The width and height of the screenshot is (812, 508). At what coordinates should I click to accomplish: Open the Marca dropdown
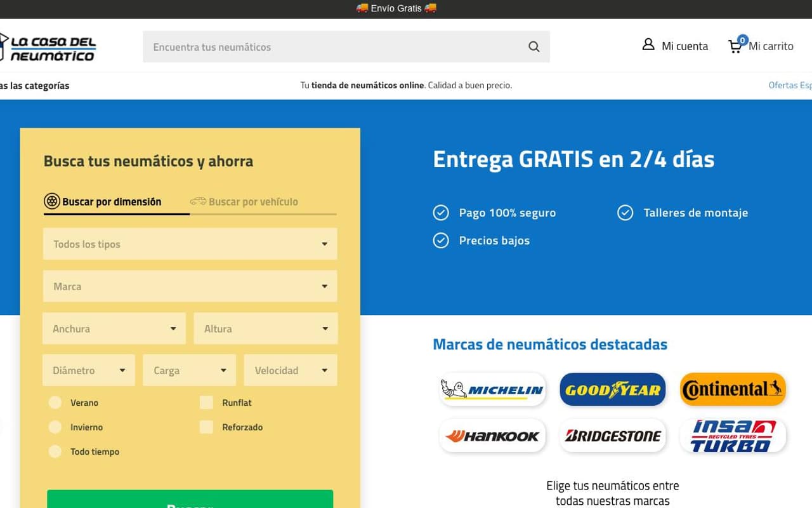[190, 286]
